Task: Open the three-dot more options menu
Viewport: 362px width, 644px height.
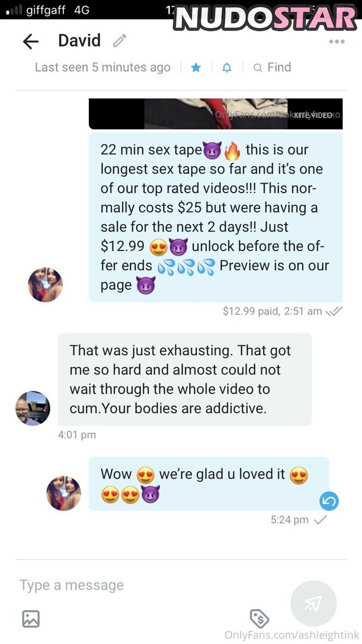Action: (x=336, y=42)
